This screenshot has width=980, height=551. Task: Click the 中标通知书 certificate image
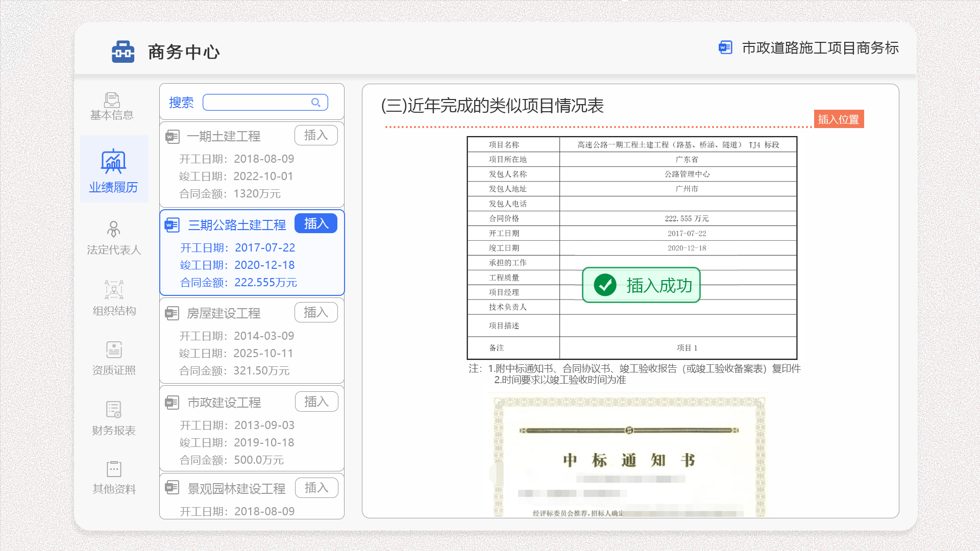click(628, 455)
